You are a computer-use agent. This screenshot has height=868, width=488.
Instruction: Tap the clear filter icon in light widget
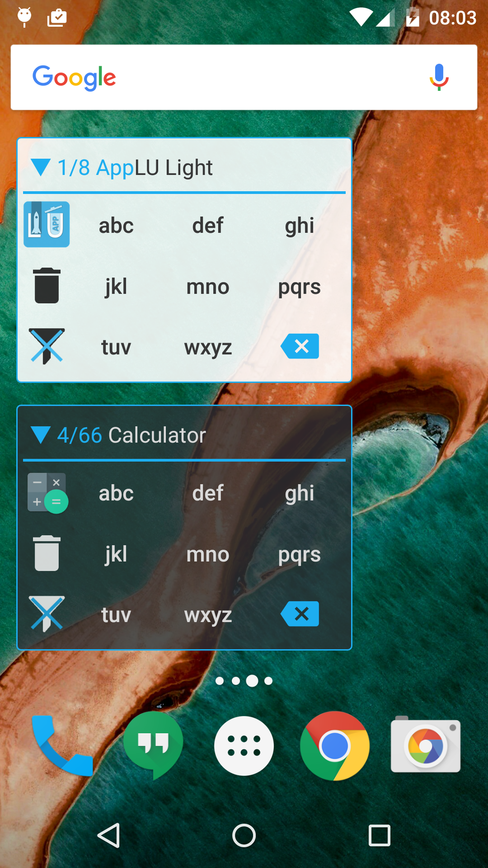point(47,346)
